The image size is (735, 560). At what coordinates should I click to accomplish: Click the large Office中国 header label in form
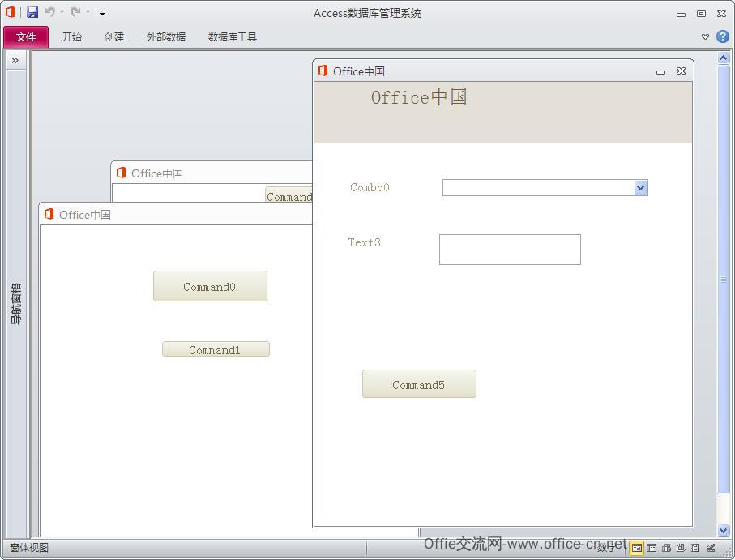tap(419, 97)
